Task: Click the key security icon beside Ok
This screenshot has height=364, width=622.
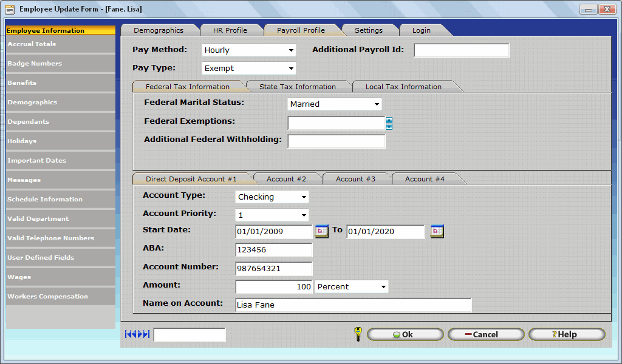Action: coord(358,334)
